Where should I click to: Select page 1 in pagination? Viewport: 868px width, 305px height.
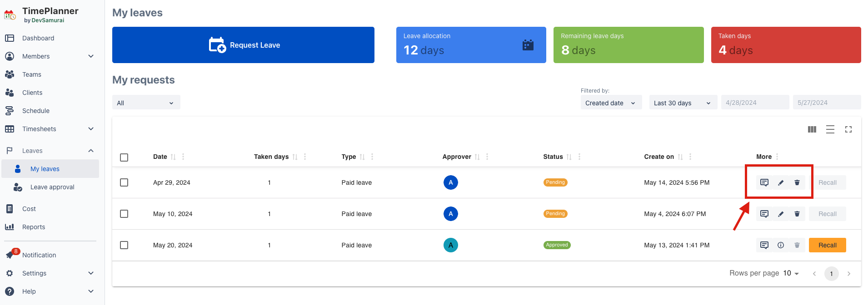[832, 274]
